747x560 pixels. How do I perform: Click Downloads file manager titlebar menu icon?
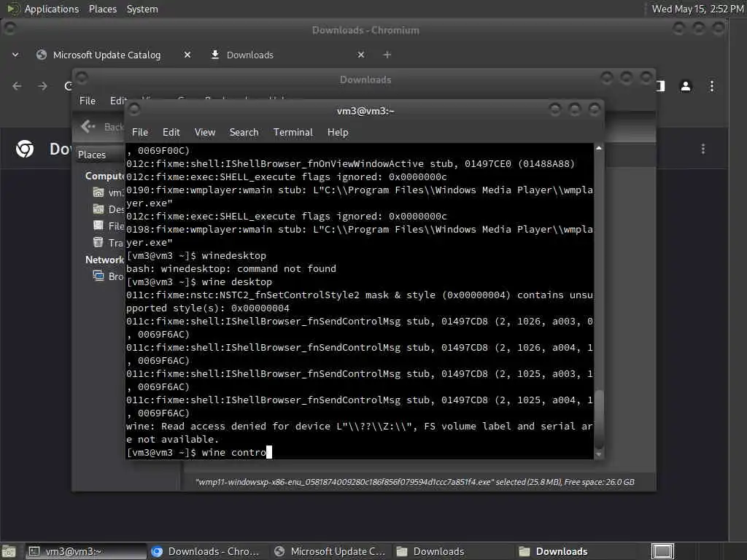pos(82,77)
